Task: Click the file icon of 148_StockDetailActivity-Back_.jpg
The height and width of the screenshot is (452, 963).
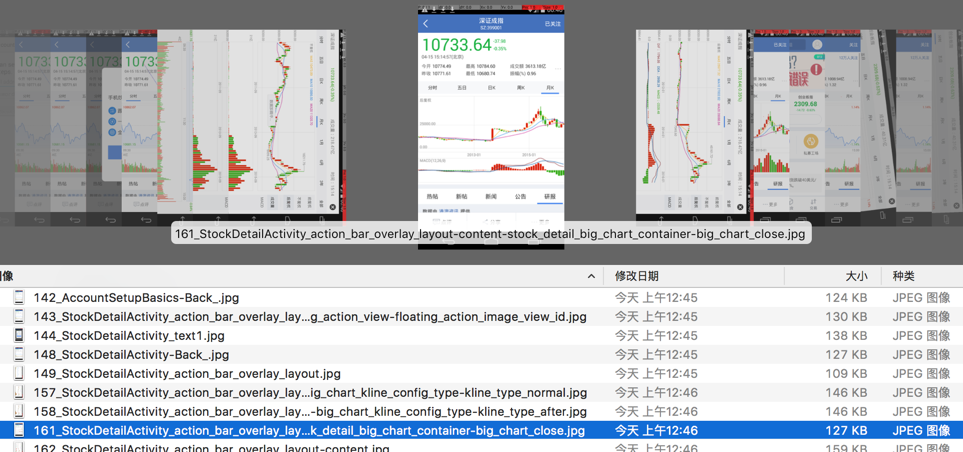Action: click(19, 354)
